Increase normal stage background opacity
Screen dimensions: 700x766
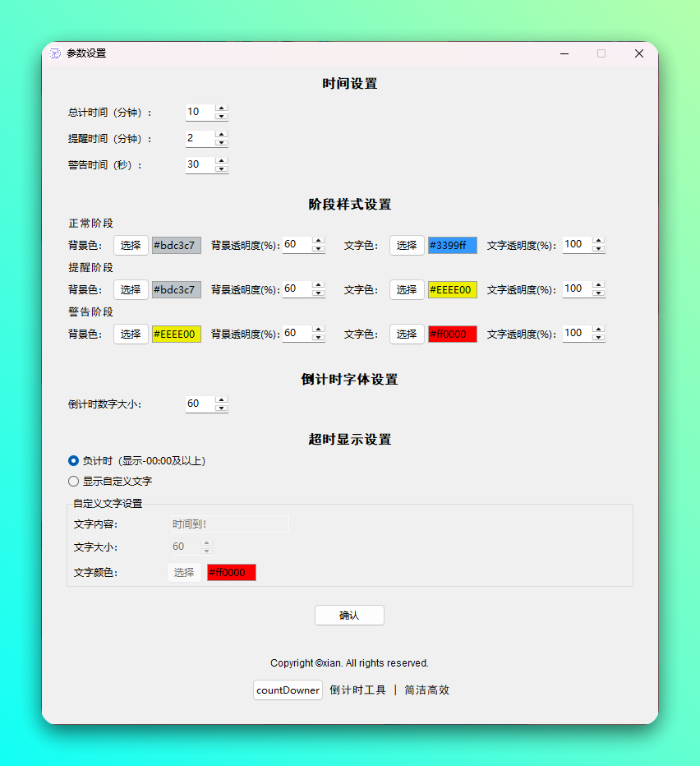[x=318, y=241]
